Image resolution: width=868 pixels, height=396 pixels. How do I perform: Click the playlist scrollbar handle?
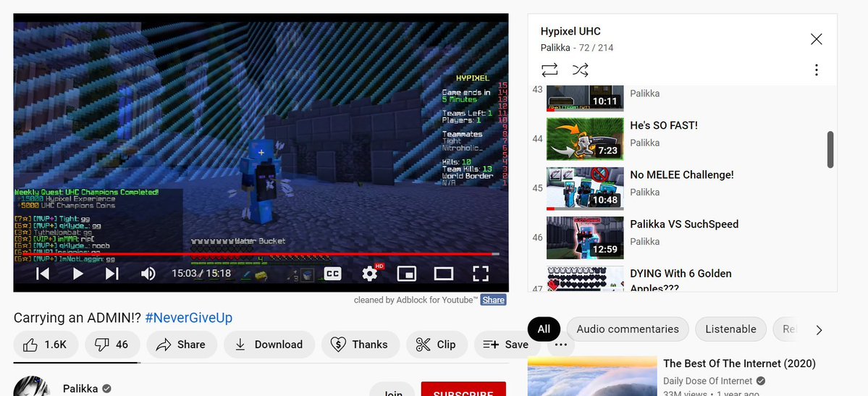pyautogui.click(x=830, y=150)
